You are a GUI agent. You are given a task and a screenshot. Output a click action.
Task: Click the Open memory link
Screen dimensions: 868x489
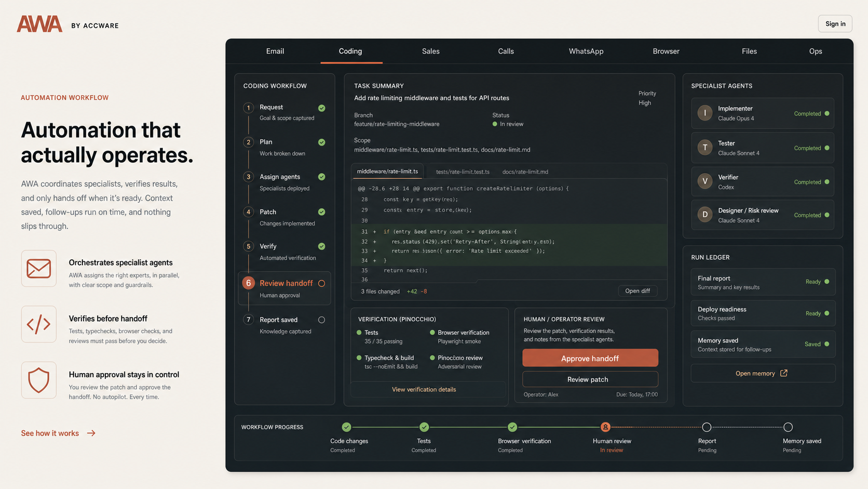tap(763, 373)
